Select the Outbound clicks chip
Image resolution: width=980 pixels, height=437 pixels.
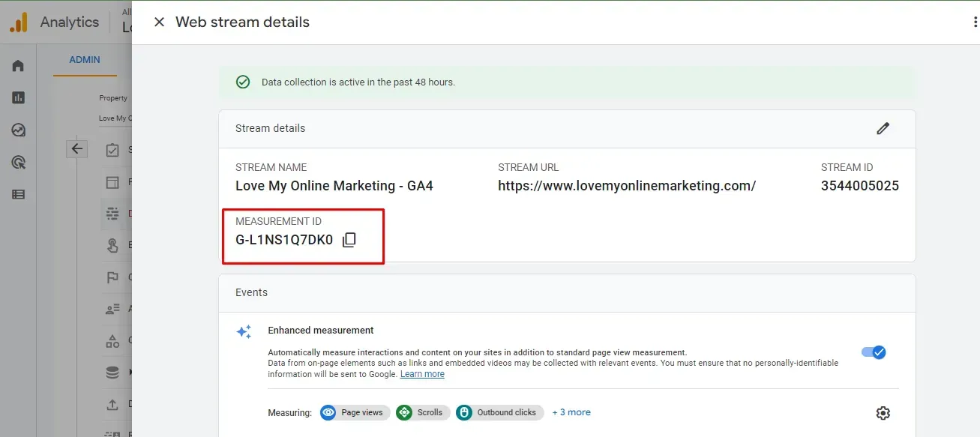click(x=499, y=412)
